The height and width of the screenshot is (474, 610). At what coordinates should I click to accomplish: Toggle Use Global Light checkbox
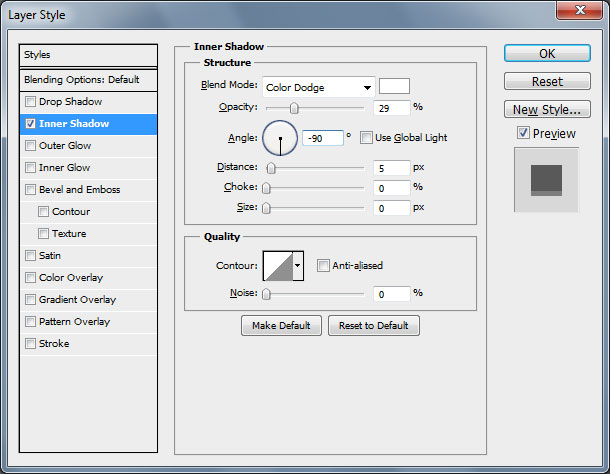tap(366, 137)
